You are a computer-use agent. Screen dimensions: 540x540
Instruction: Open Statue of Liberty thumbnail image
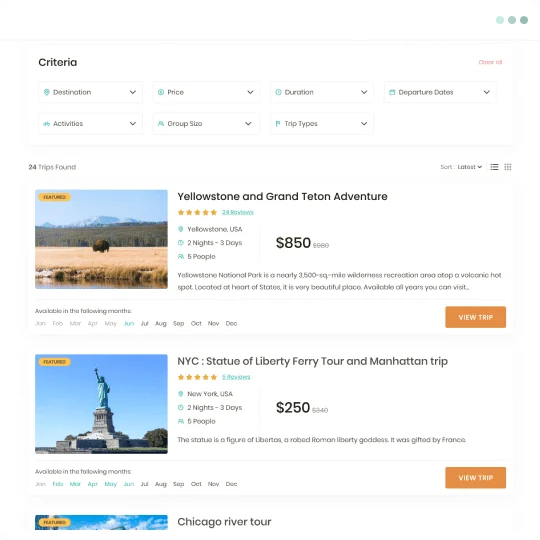101,404
